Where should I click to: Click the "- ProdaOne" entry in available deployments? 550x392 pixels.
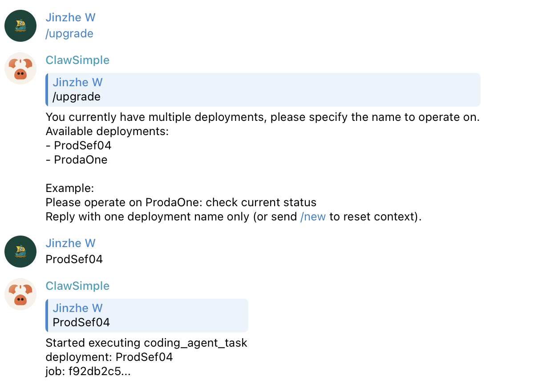(77, 160)
